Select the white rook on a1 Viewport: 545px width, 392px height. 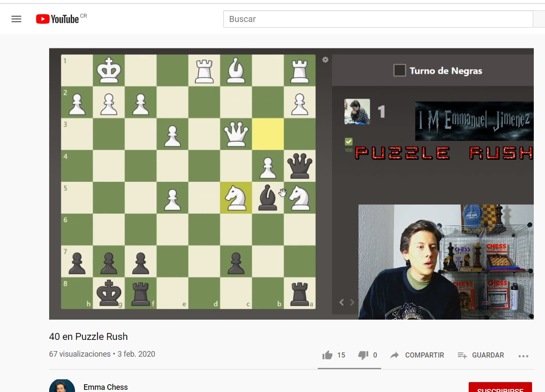click(x=300, y=71)
